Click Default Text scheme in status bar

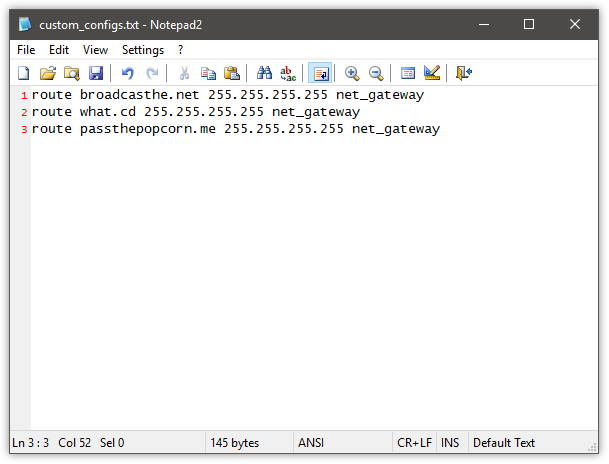(503, 442)
